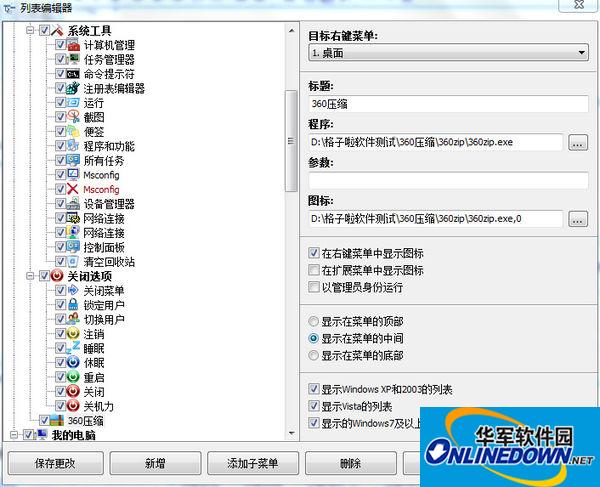Click the 便签 sticky notes icon

click(x=73, y=131)
